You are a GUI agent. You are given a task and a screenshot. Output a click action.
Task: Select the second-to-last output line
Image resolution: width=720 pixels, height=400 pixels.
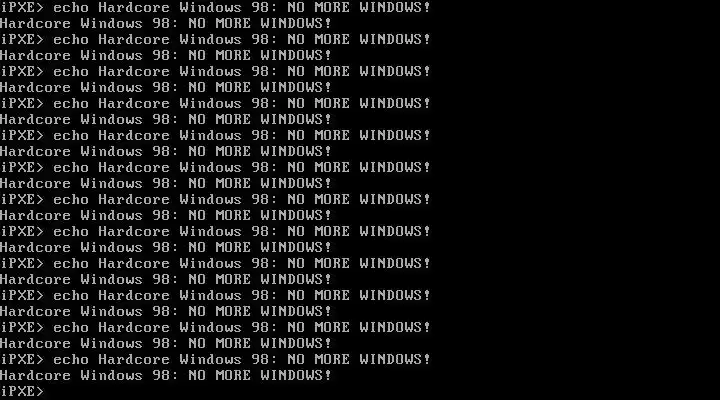166,344
